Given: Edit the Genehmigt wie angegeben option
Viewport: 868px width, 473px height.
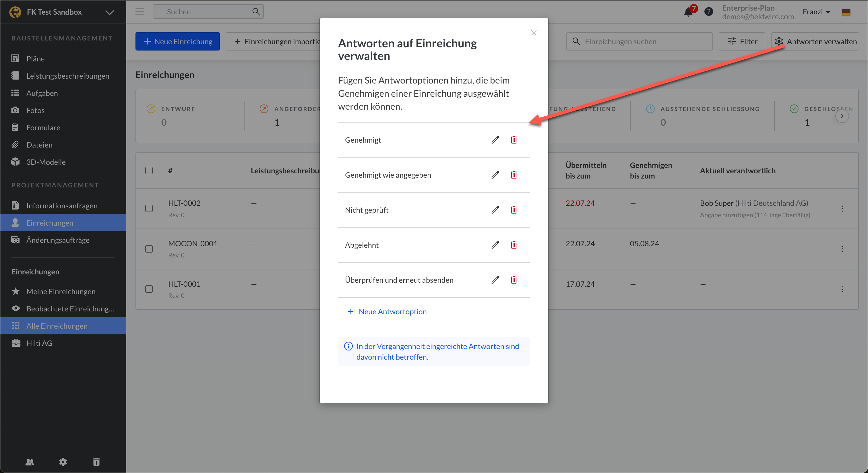Looking at the screenshot, I should 495,175.
